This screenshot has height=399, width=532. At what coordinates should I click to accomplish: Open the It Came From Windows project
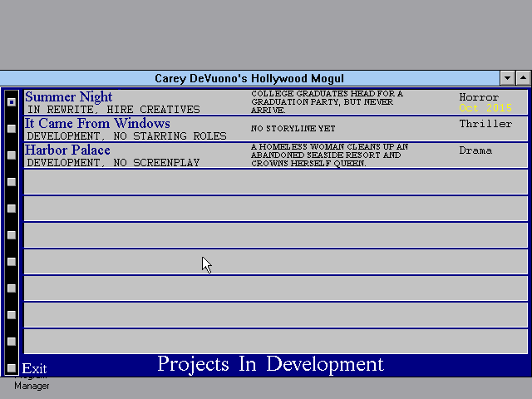(x=97, y=124)
